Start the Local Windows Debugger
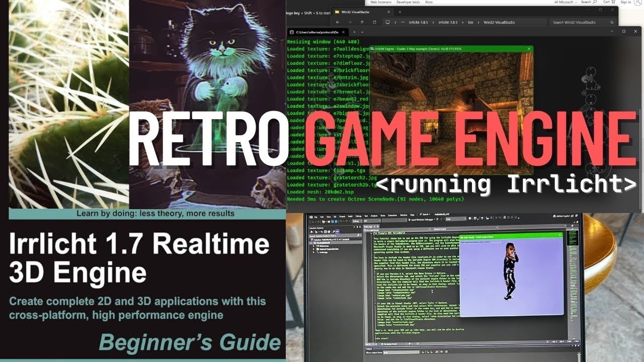Image resolution: width=644 pixels, height=362 pixels. pos(421,220)
